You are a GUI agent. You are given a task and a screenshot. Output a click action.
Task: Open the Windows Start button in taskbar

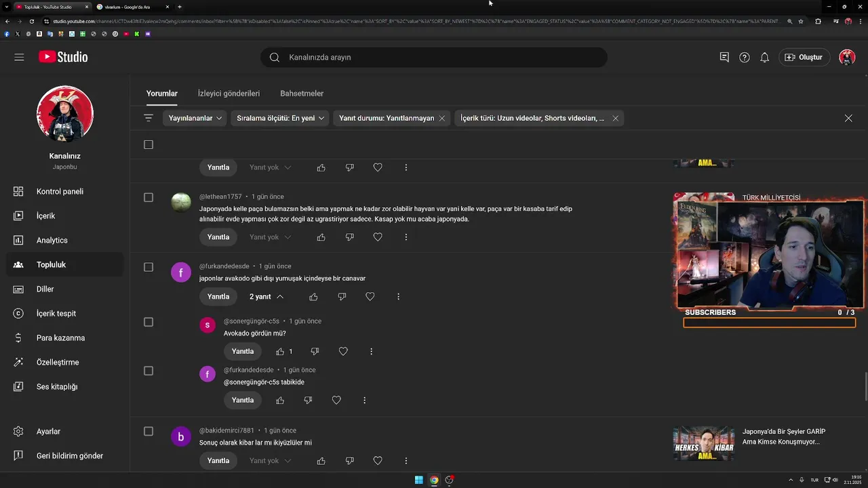coord(419,480)
